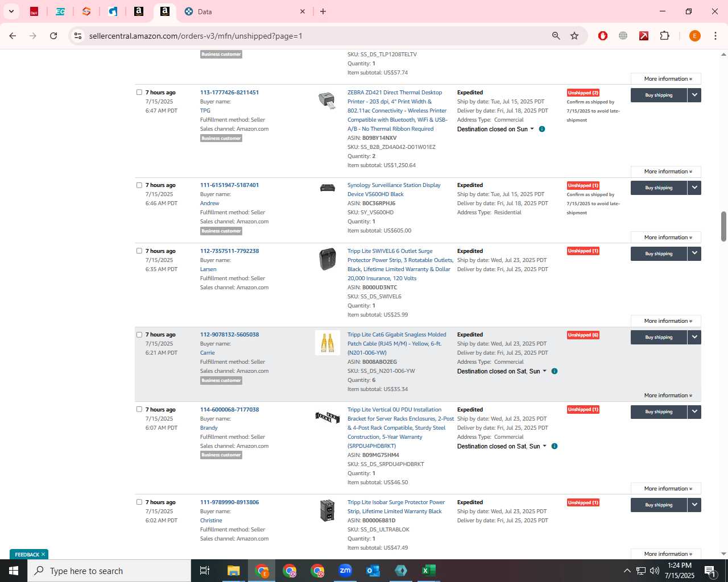Expand Destination closed on Sun dropdown
This screenshot has height=582, width=728.
tap(496, 129)
